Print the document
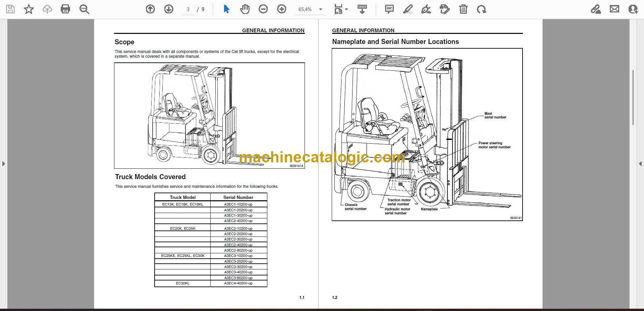 pos(65,9)
